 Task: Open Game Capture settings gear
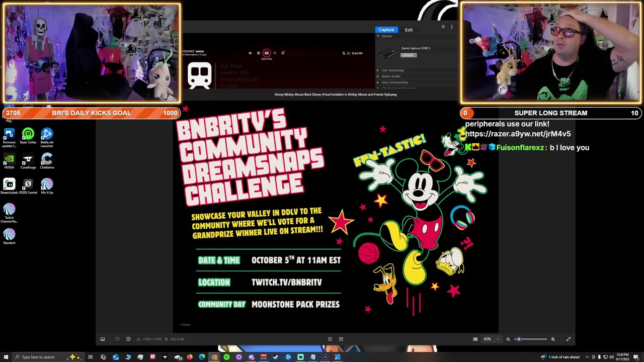coord(443,27)
